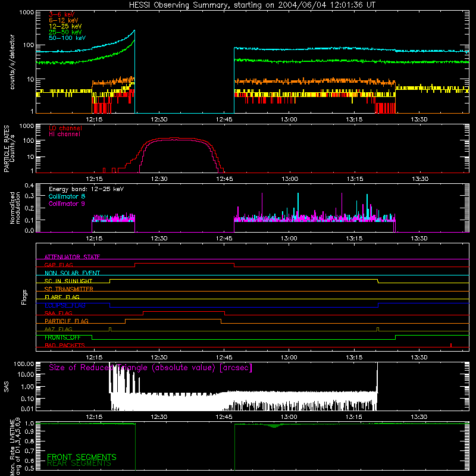Screen dimensions: 476x476
Task: Click the 13:00 tick under the count-rate plot
Action: point(289,120)
